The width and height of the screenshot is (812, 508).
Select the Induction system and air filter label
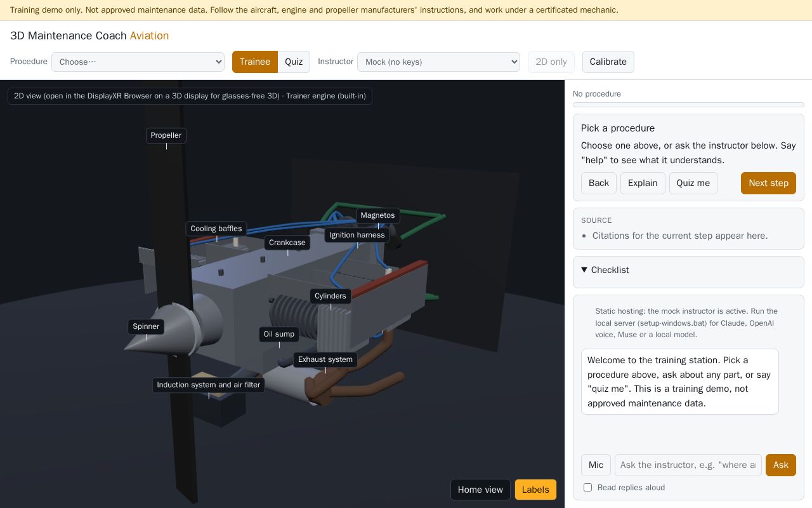click(x=209, y=385)
